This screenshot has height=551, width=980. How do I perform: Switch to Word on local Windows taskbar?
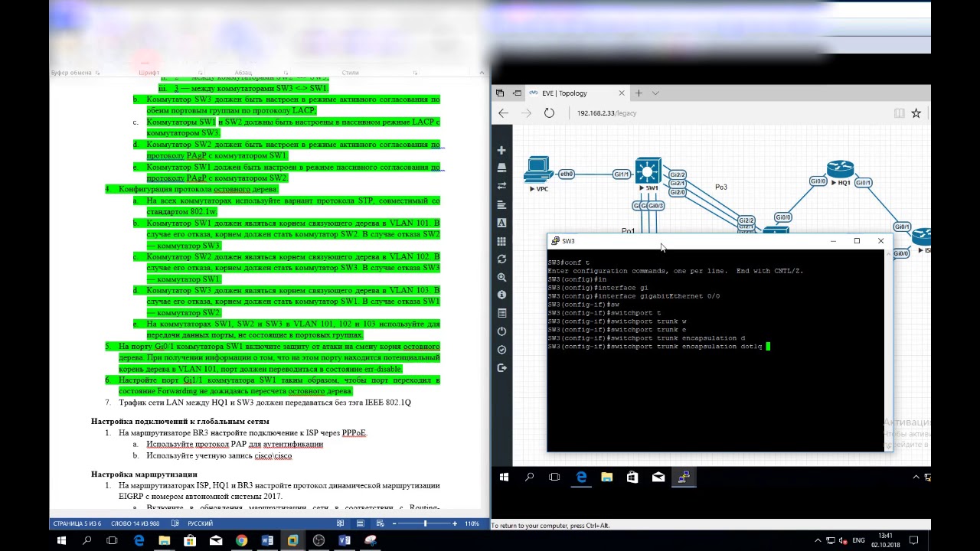click(x=267, y=540)
